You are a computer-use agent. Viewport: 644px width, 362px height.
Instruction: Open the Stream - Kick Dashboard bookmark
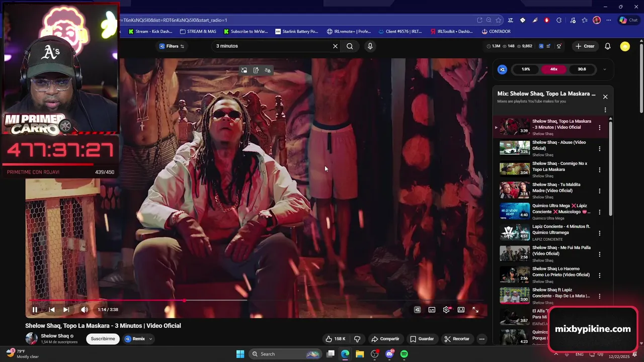[x=150, y=31]
